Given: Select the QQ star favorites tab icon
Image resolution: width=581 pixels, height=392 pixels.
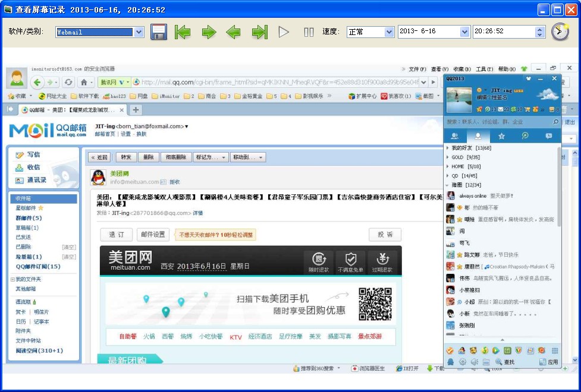Looking at the screenshot, I should click(x=501, y=136).
